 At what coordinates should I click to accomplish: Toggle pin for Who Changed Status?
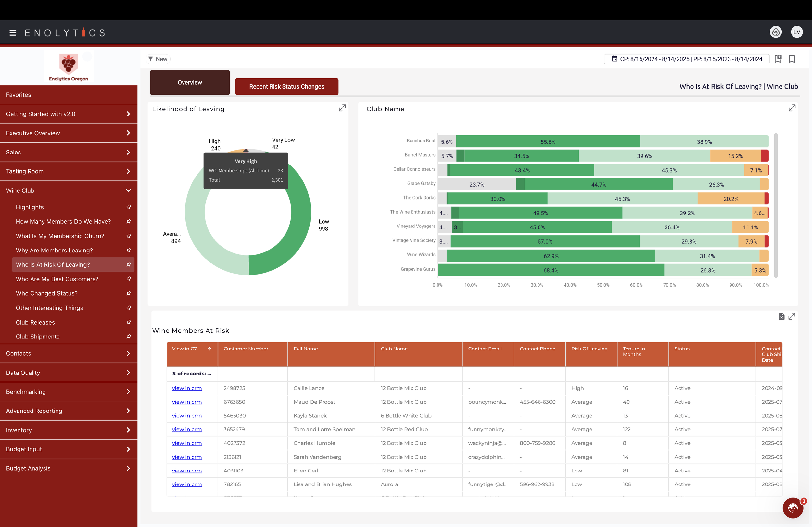pos(129,293)
